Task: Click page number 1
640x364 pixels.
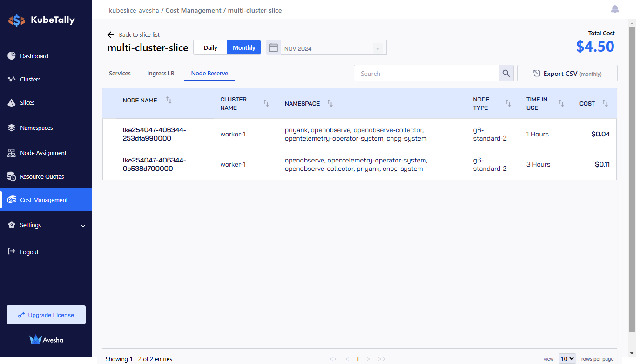Action: 357,359
